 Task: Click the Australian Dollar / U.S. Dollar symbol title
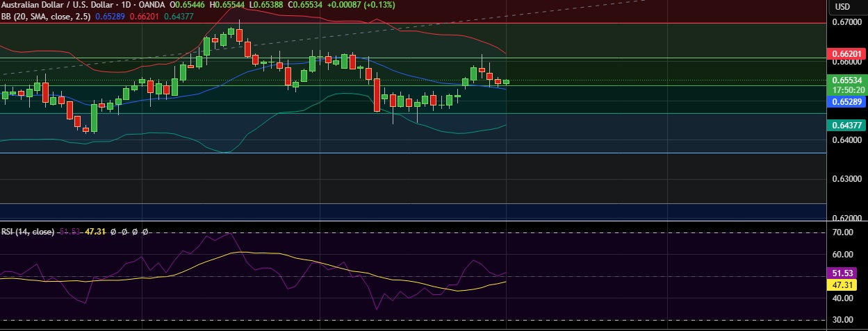(57, 5)
